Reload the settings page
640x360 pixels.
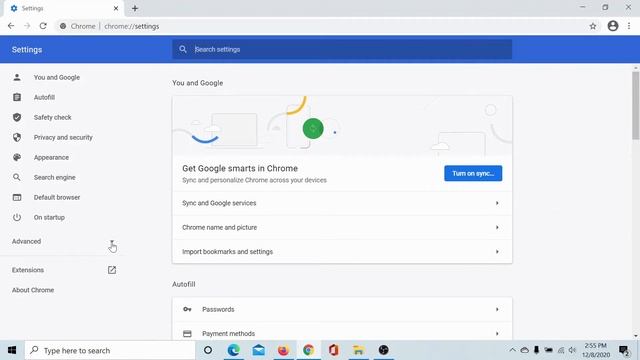click(43, 26)
